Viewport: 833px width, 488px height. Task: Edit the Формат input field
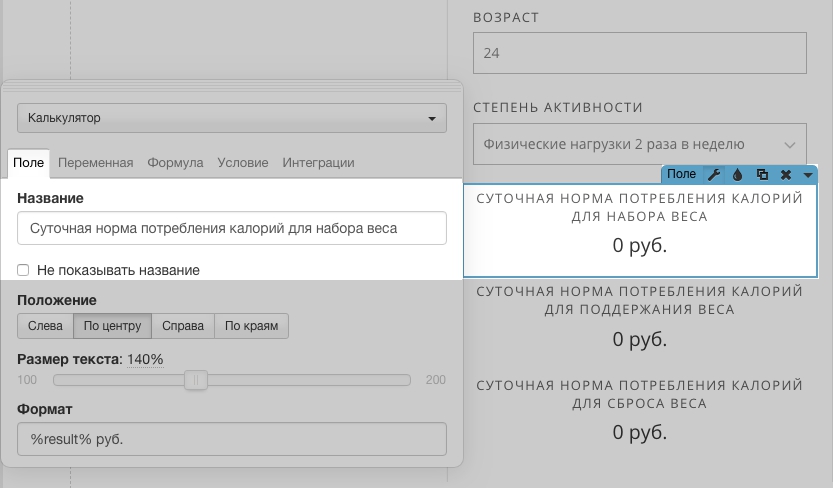[x=232, y=439]
